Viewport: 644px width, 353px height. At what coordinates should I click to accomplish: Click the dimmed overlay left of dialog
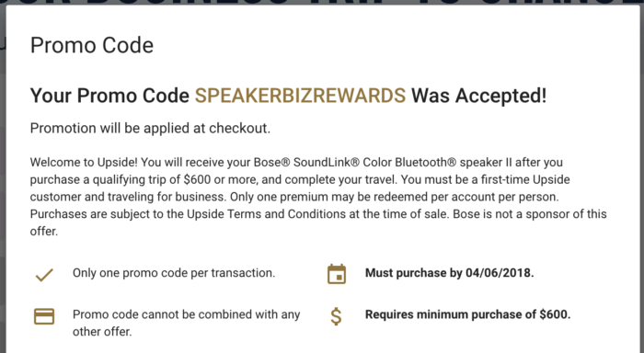pyautogui.click(x=3, y=176)
